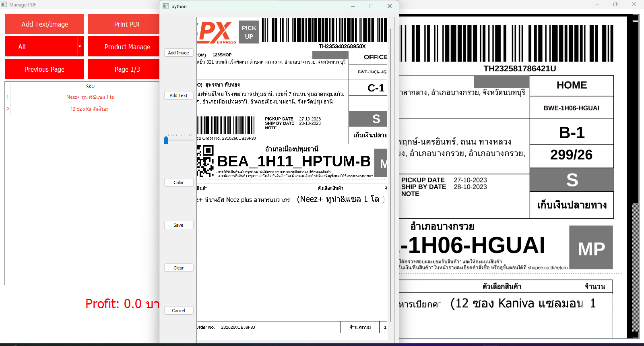Screen dimensions: 644x346
Task: Click the Profit: 0.0 label
Action: tap(122, 304)
